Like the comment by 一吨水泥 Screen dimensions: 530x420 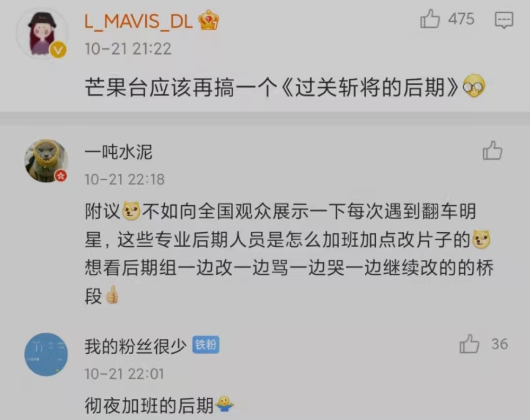(492, 151)
